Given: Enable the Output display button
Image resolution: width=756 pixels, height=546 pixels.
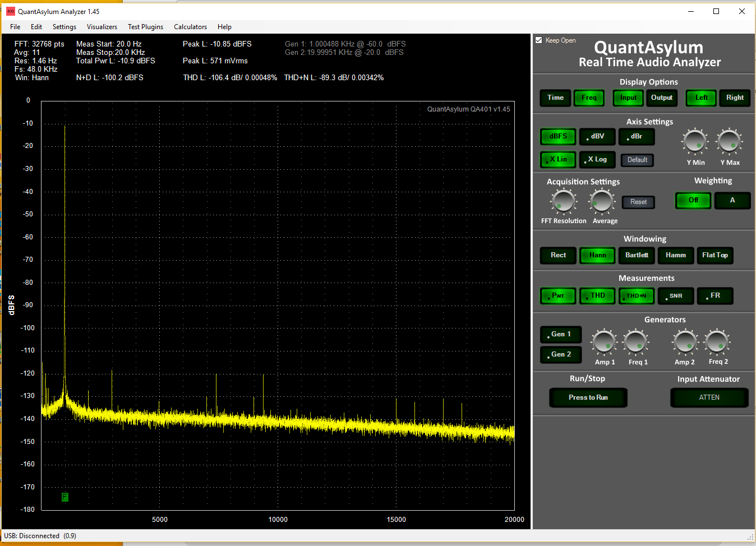Looking at the screenshot, I should [662, 98].
